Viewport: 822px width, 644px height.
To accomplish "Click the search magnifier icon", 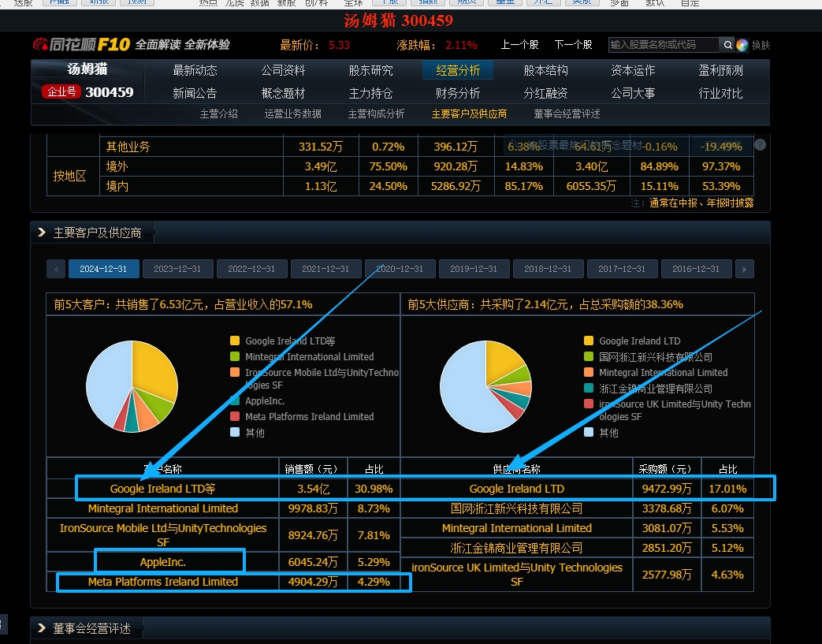I will point(727,45).
